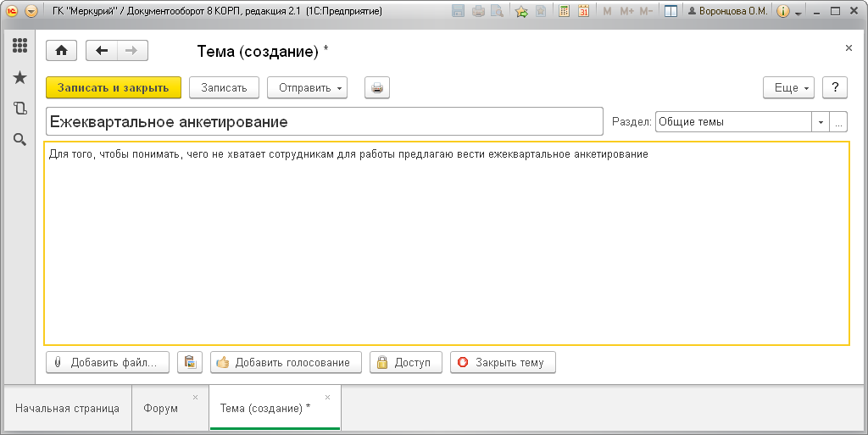Click Добавить файл button
The width and height of the screenshot is (868, 435).
(x=108, y=363)
